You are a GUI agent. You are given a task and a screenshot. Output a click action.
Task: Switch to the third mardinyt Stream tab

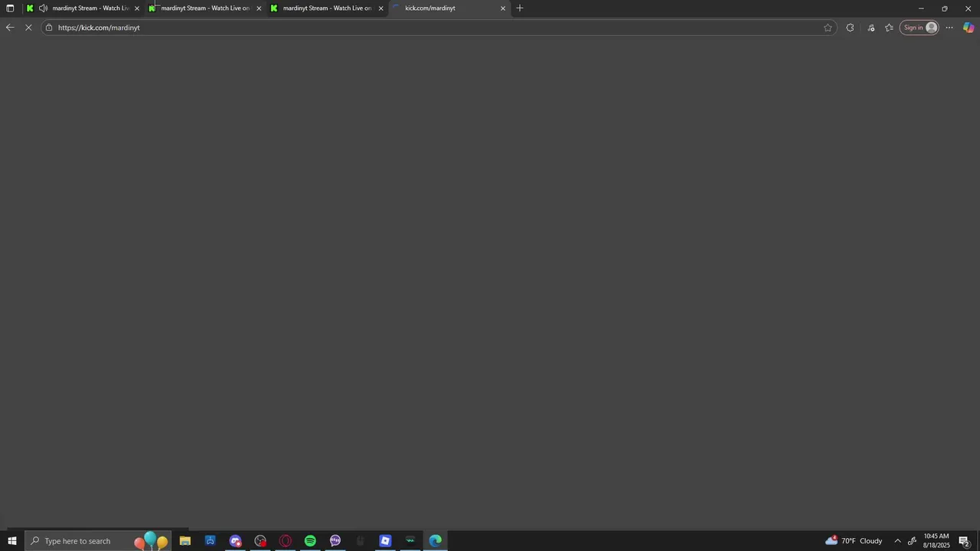coord(328,8)
